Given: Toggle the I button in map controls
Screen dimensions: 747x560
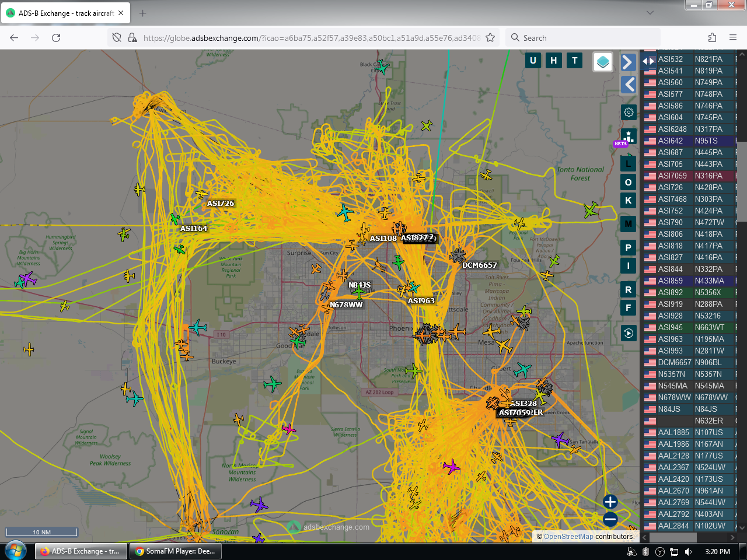Looking at the screenshot, I should tap(629, 265).
